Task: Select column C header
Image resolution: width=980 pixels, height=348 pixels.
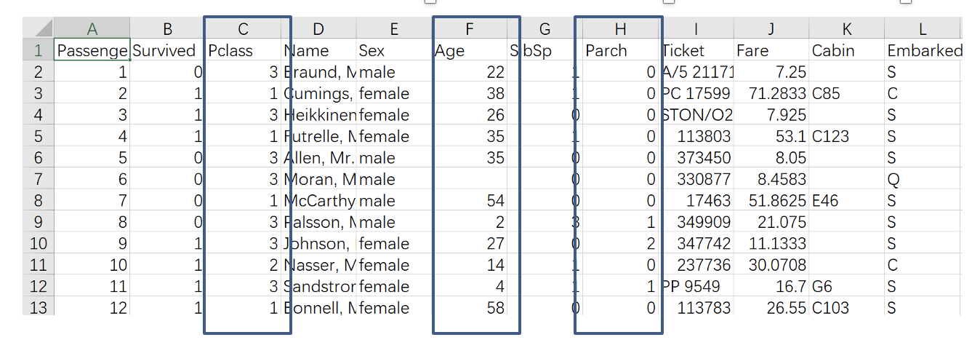Action: tap(244, 28)
